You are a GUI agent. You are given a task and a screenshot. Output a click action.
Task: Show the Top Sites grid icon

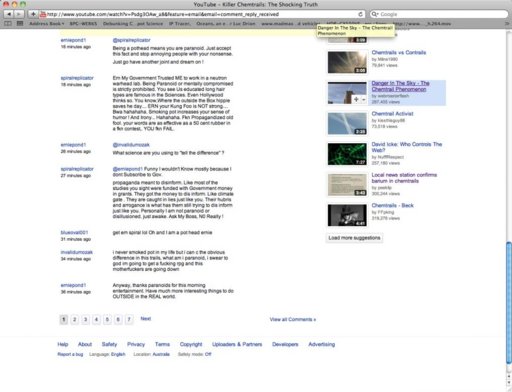(20, 24)
